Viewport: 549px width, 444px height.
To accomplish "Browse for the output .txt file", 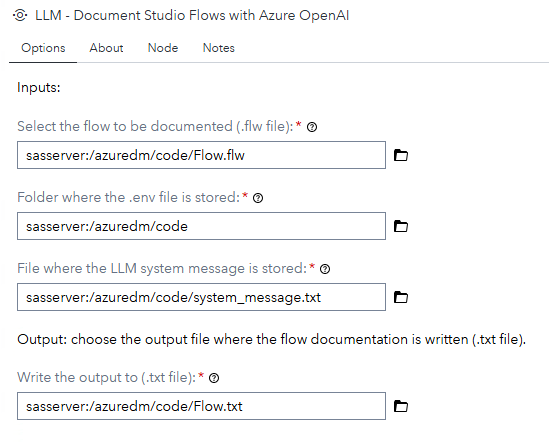I will tap(401, 406).
